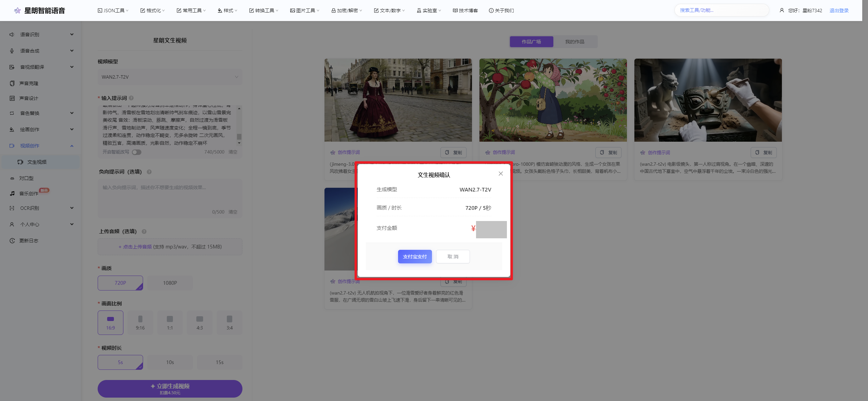Screen dimensions: 868x401
Task: Click 创作提示词 icon on the lady video card
Action: tap(333, 153)
